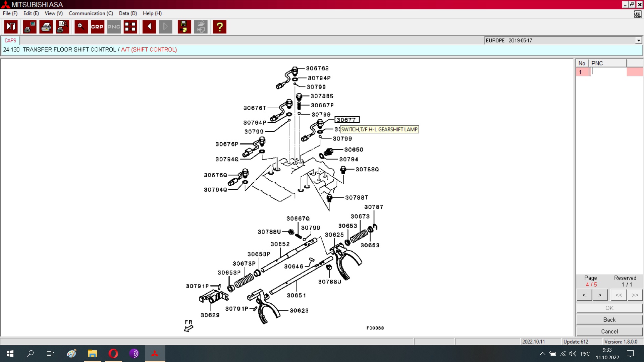644x362 pixels.
Task: Click the zoom magnifier toolbar icon
Action: [81, 27]
